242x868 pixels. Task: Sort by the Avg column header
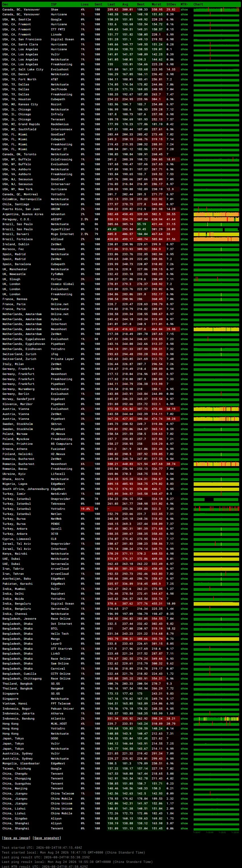click(125, 4)
